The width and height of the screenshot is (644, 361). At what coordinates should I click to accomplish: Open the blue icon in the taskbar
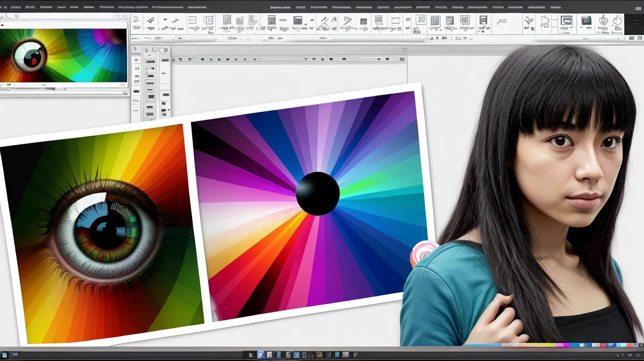tap(261, 355)
